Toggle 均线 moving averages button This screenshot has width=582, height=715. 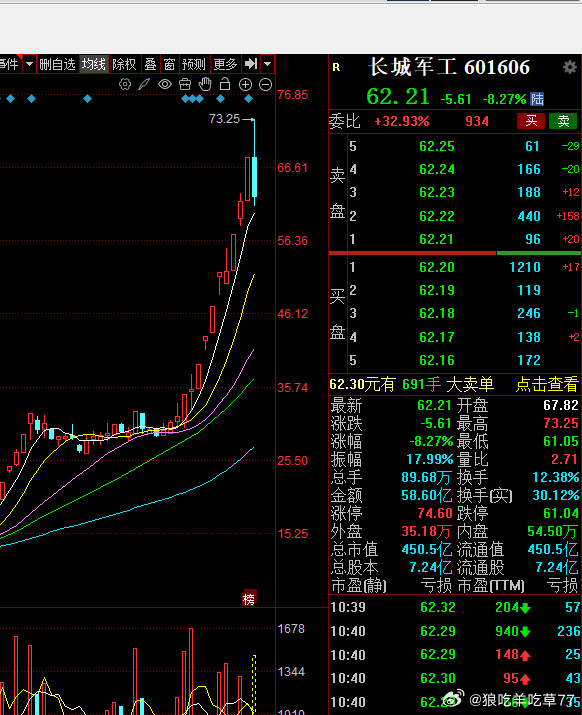pos(94,64)
